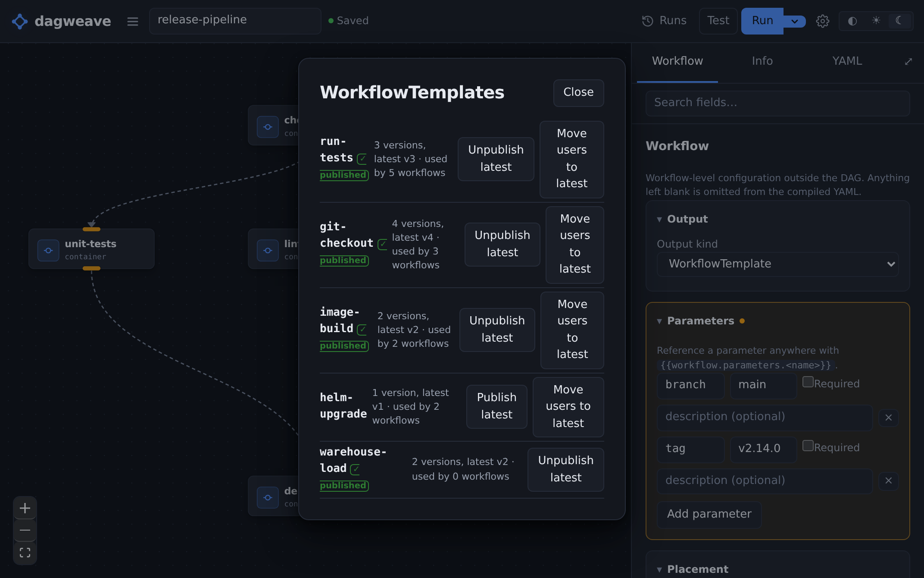
Task: Click the git-checkout verified check icon
Action: click(382, 244)
